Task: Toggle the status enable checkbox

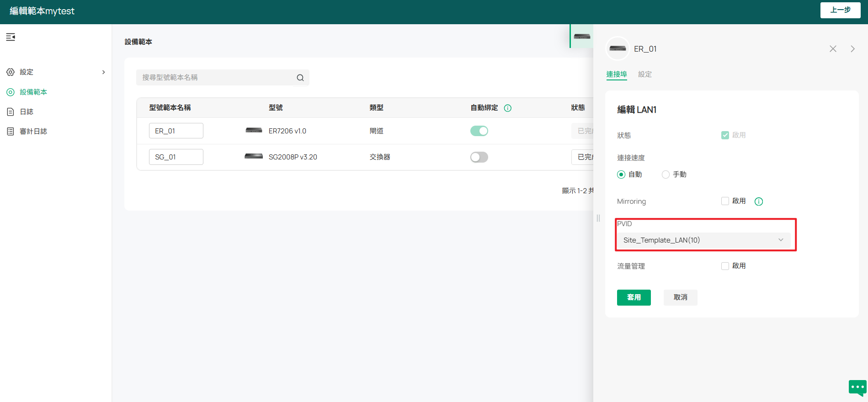Action: point(725,135)
